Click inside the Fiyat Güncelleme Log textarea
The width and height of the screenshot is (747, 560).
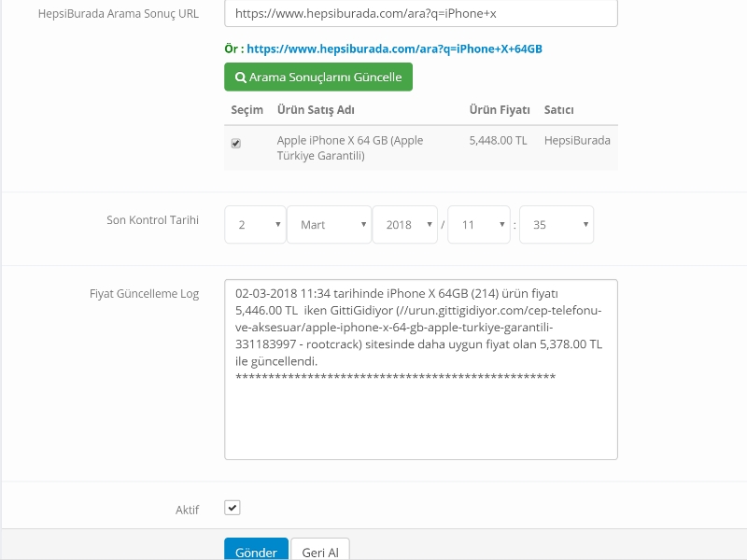(420, 420)
